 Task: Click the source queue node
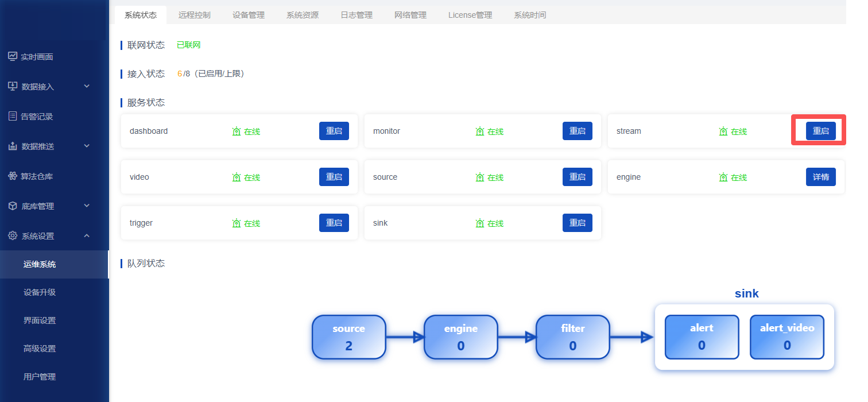[349, 337]
